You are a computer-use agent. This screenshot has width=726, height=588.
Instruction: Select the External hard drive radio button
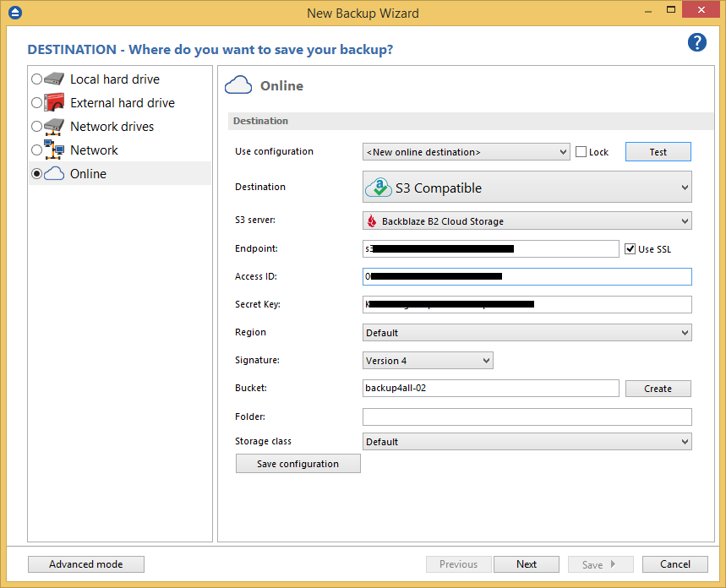(36, 103)
